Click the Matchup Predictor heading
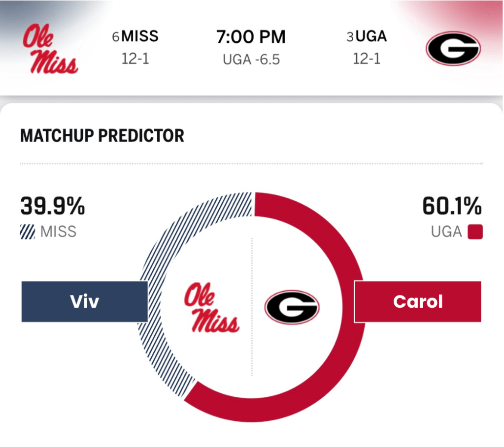This screenshot has height=447, width=504. [x=102, y=135]
